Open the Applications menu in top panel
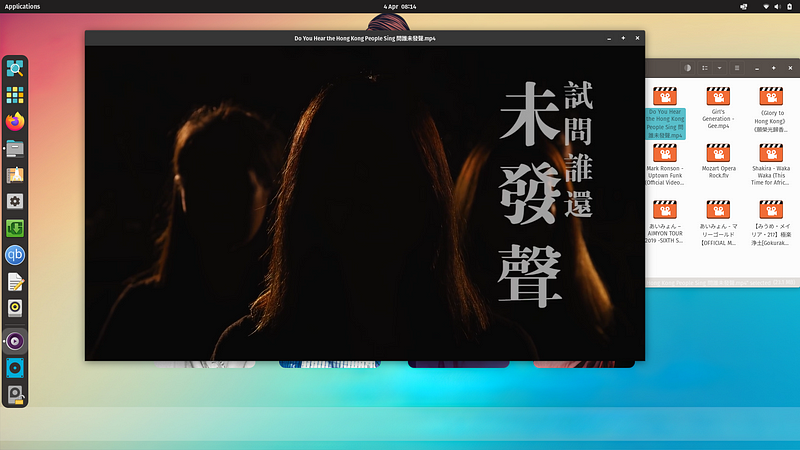 [x=22, y=7]
